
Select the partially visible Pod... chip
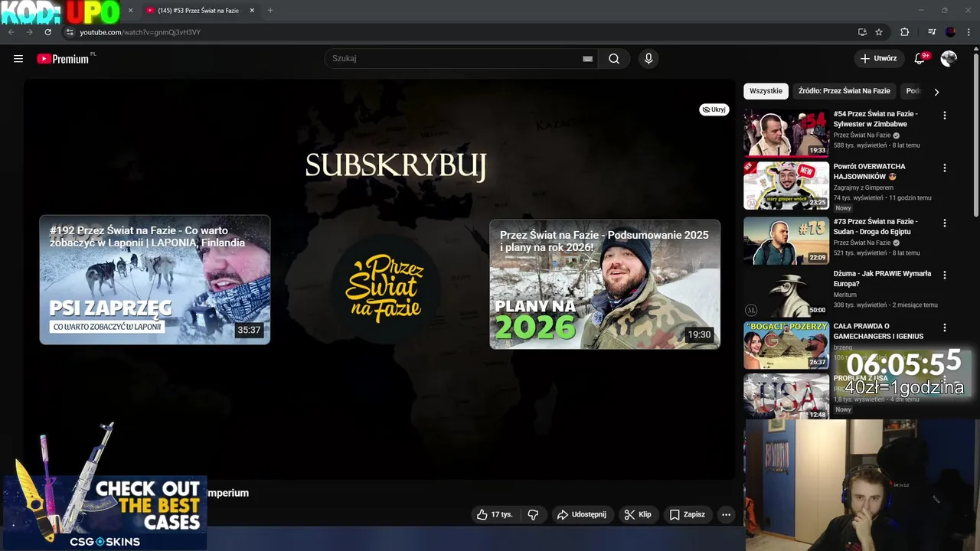pyautogui.click(x=912, y=91)
